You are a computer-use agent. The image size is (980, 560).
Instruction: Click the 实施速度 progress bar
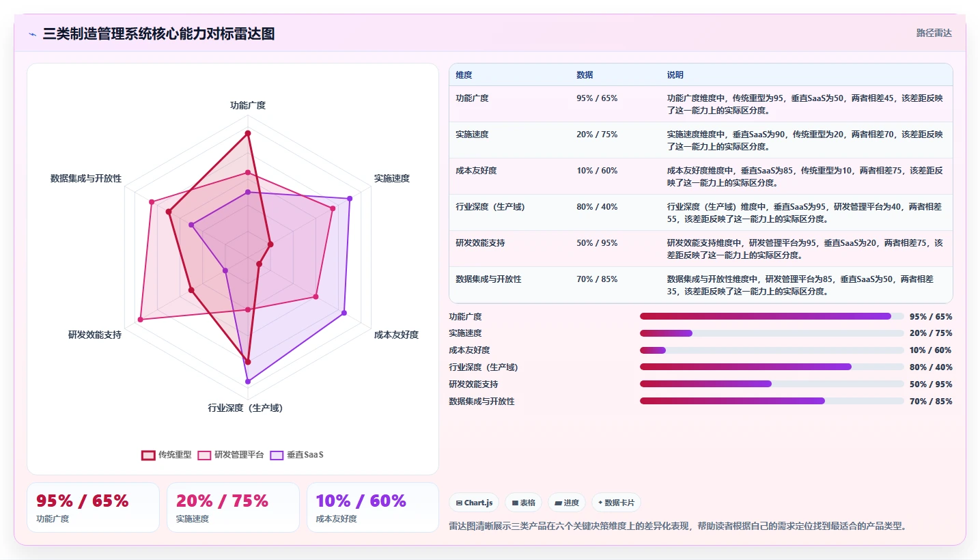[x=772, y=333]
